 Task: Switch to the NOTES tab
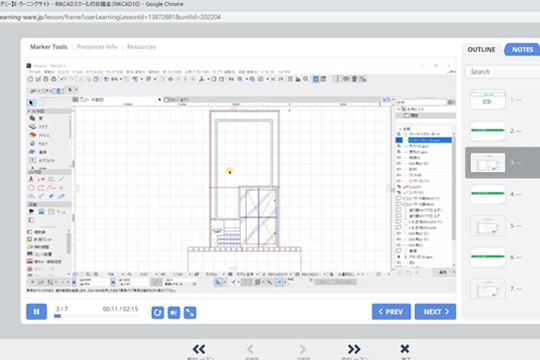click(522, 50)
